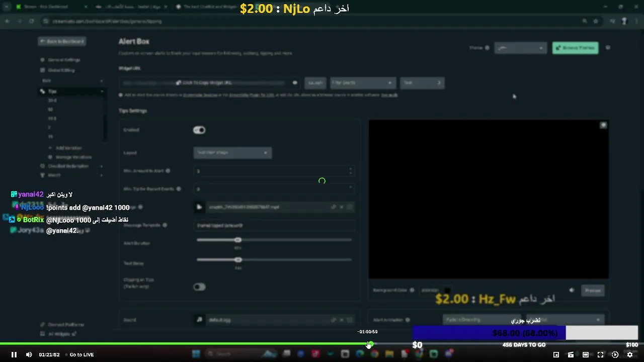Open the playback speed icon

tap(615, 354)
